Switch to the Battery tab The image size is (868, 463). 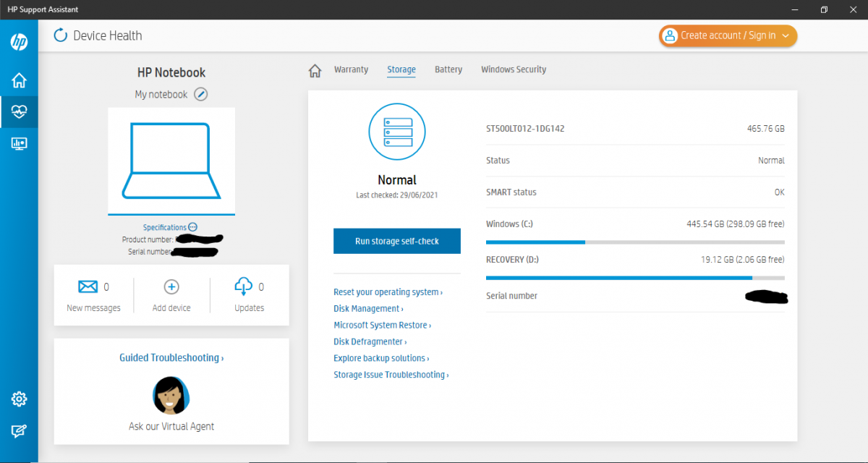(x=448, y=69)
